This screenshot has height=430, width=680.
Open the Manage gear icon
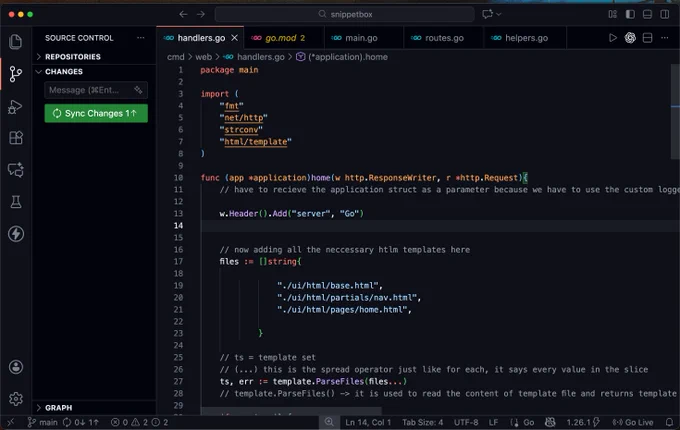click(x=16, y=399)
